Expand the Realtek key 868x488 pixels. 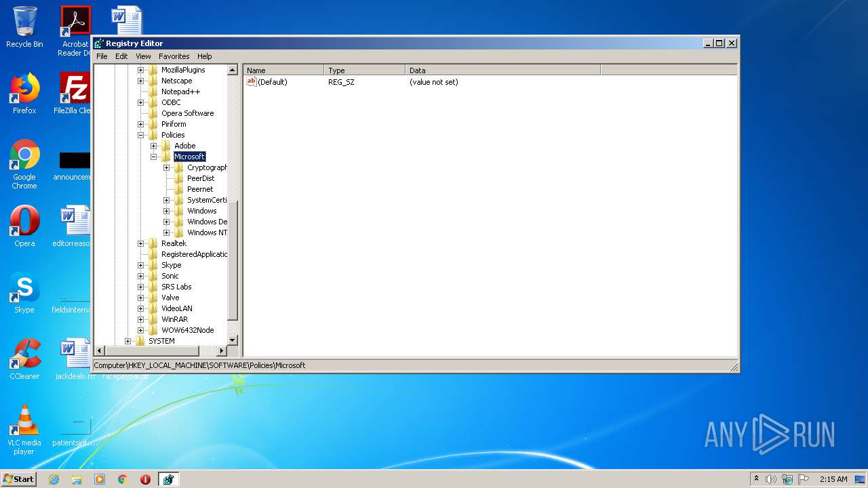141,243
